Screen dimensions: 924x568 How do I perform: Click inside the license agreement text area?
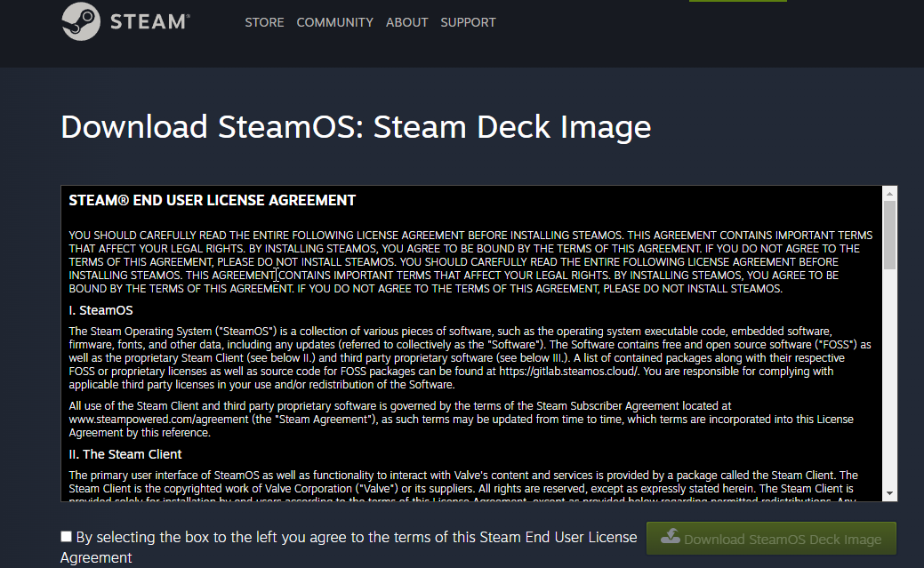(x=445, y=356)
